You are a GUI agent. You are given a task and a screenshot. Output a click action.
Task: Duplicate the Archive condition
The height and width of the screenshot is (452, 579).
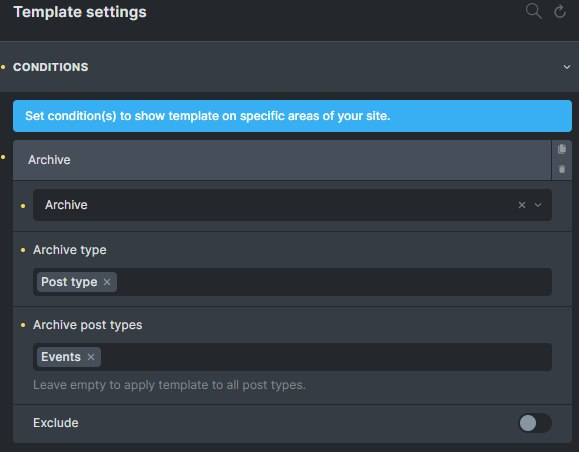pos(562,149)
